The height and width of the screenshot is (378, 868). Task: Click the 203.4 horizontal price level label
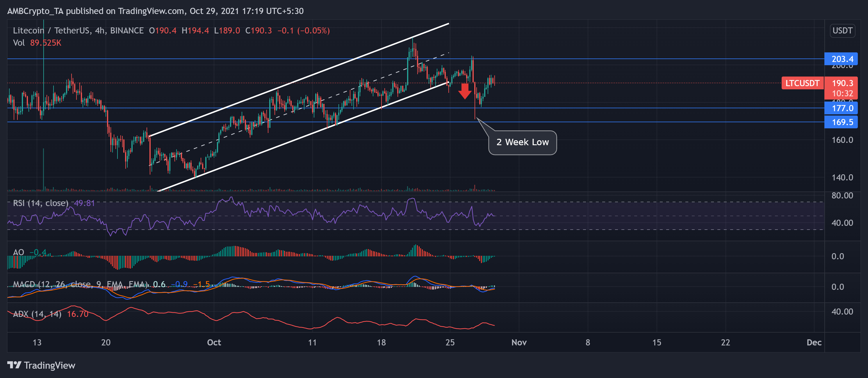click(841, 59)
